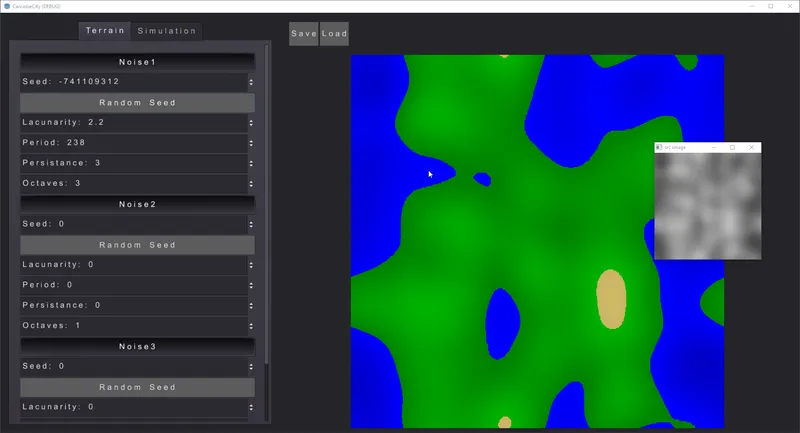This screenshot has width=800, height=433.
Task: Click the app icon in main title bar
Action: click(7, 6)
